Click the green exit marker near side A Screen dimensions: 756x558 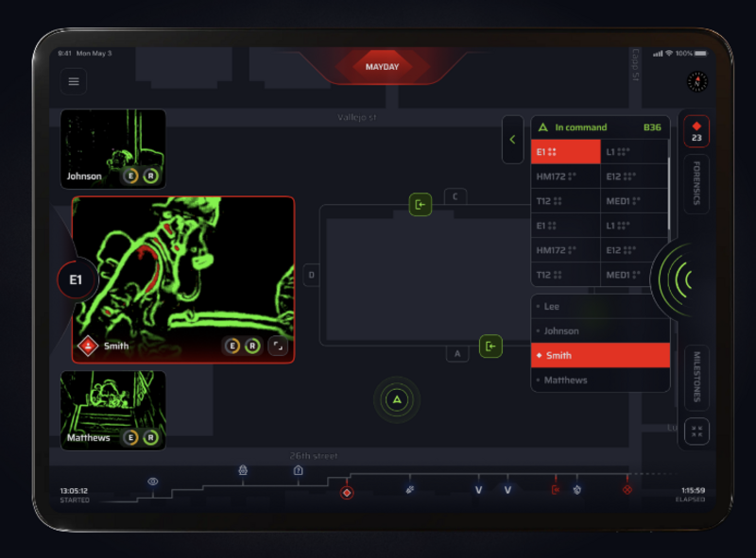tap(490, 347)
